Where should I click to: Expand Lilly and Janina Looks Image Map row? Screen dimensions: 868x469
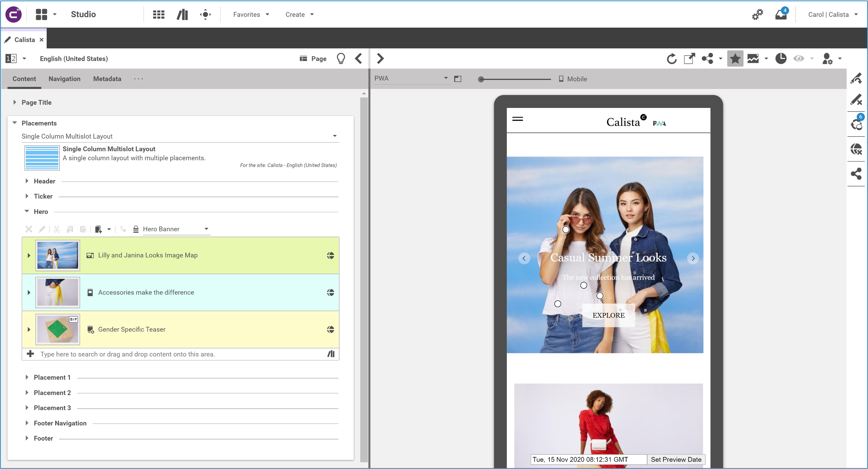click(29, 255)
